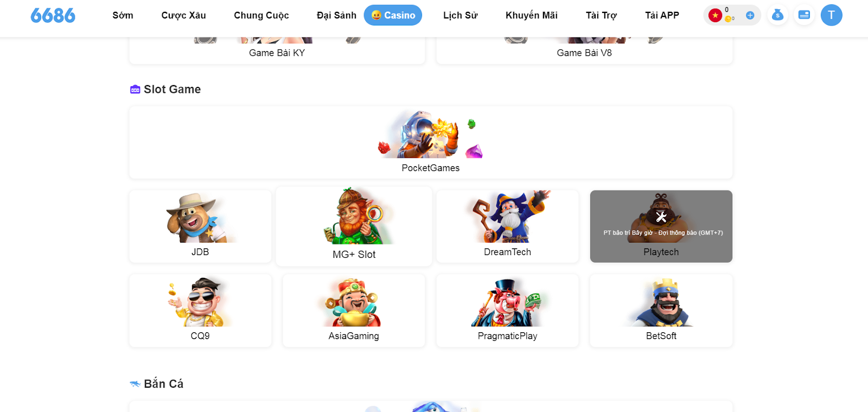Open the wallet card icon
Viewport: 868px width, 412px height.
[x=804, y=15]
